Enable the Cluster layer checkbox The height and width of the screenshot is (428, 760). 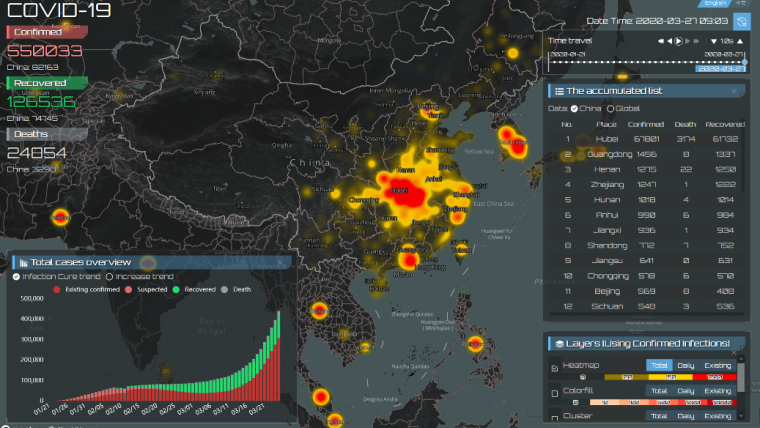click(555, 418)
